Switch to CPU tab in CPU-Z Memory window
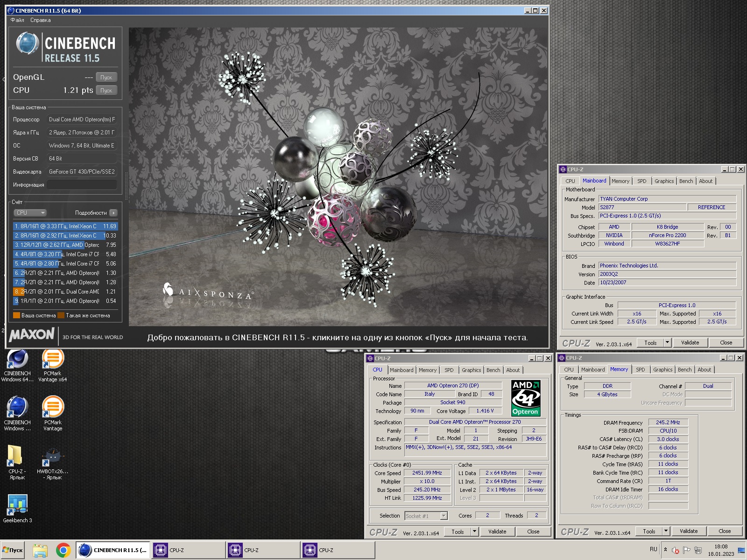 [x=569, y=370]
